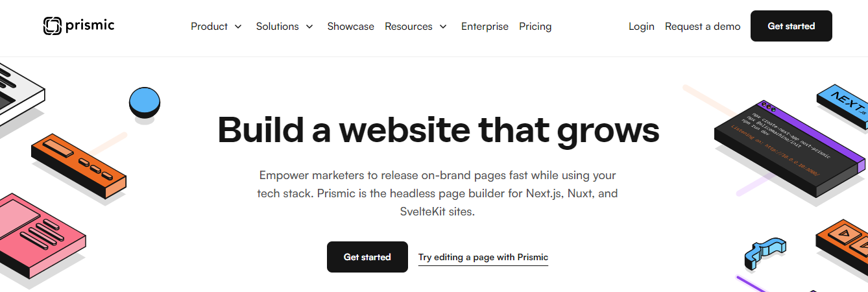The width and height of the screenshot is (868, 292).
Task: Click the orange button bar illustration
Action: [x=78, y=164]
